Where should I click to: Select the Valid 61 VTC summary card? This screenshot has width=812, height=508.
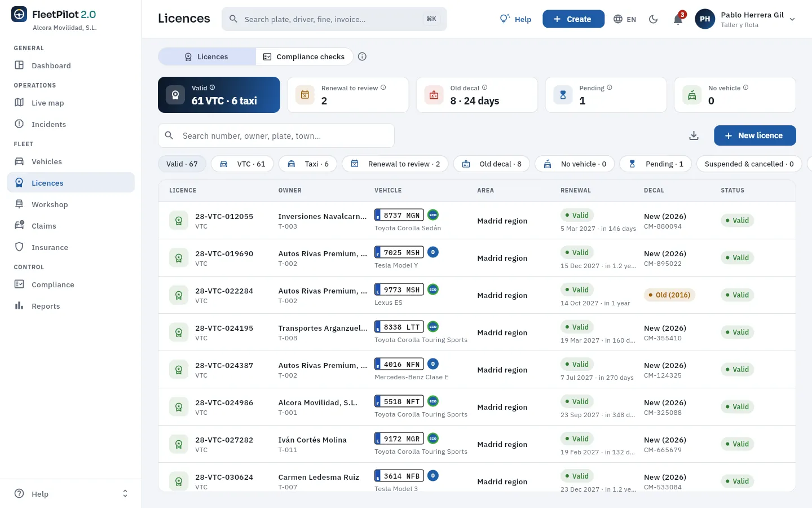pos(219,95)
